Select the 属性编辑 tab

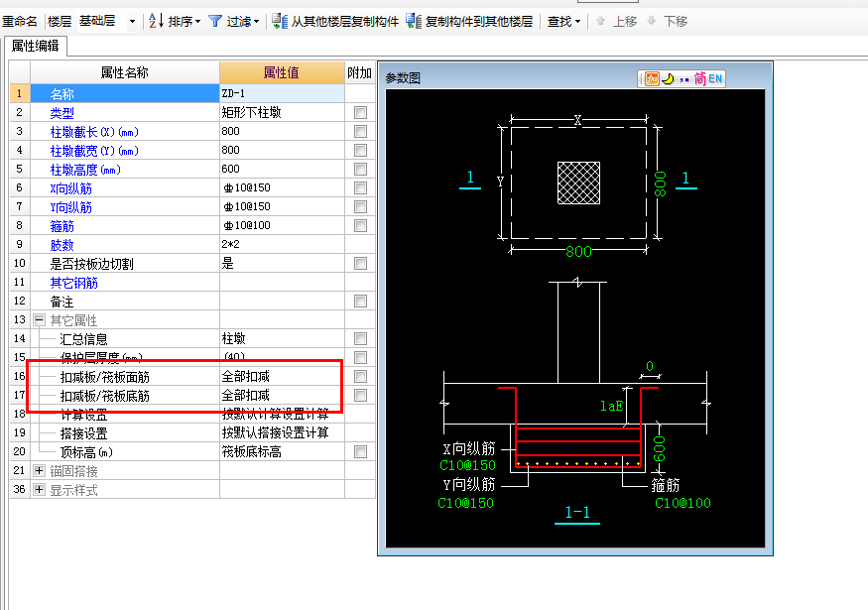coord(36,46)
